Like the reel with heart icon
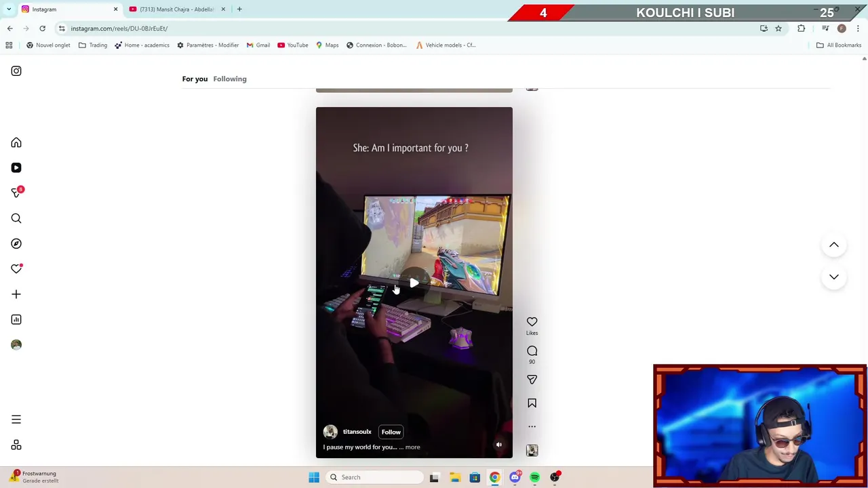The image size is (868, 488). (x=532, y=322)
